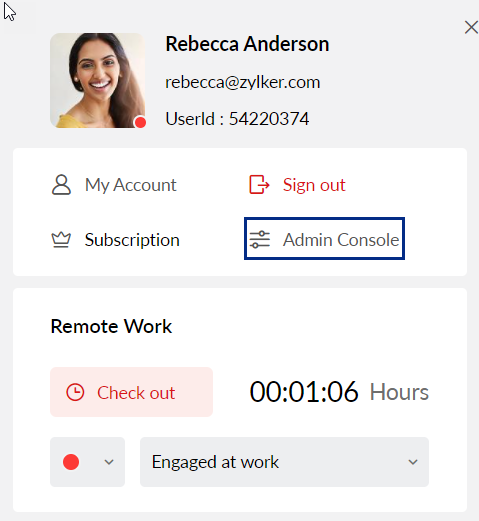Screen dimensions: 479x521
Task: Click the red status circle swatch
Action: click(x=71, y=462)
